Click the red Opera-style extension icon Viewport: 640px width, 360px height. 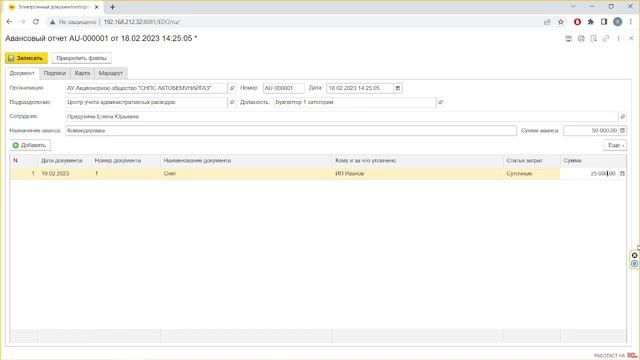pos(577,22)
